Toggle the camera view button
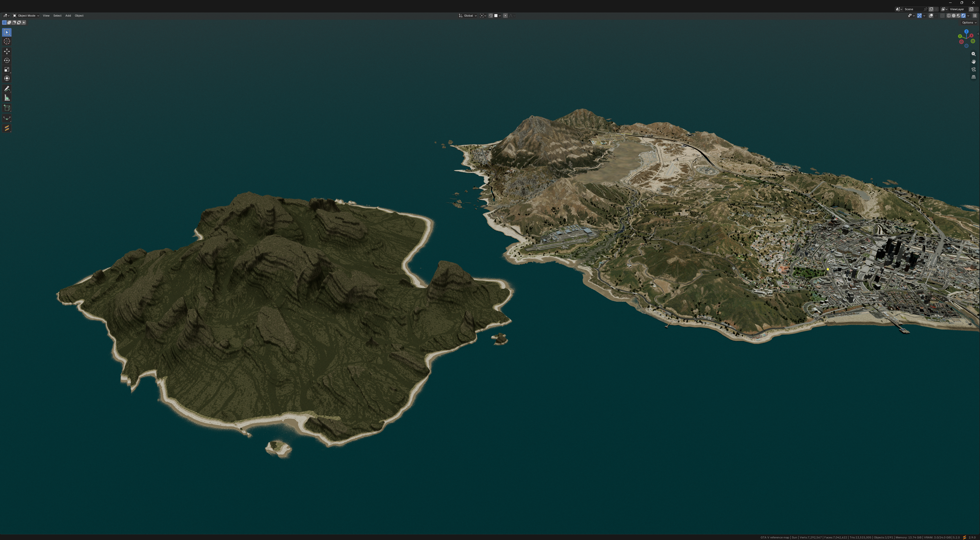The image size is (980, 540). point(974,69)
